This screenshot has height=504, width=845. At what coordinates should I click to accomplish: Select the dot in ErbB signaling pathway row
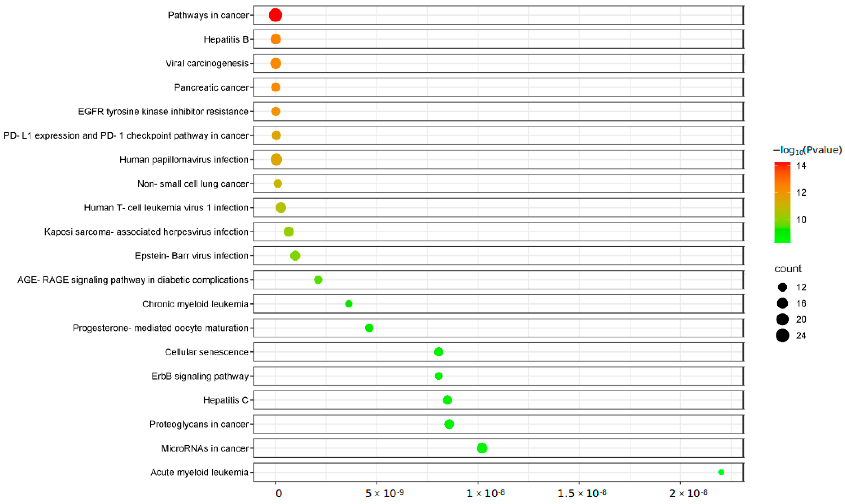pyautogui.click(x=439, y=376)
